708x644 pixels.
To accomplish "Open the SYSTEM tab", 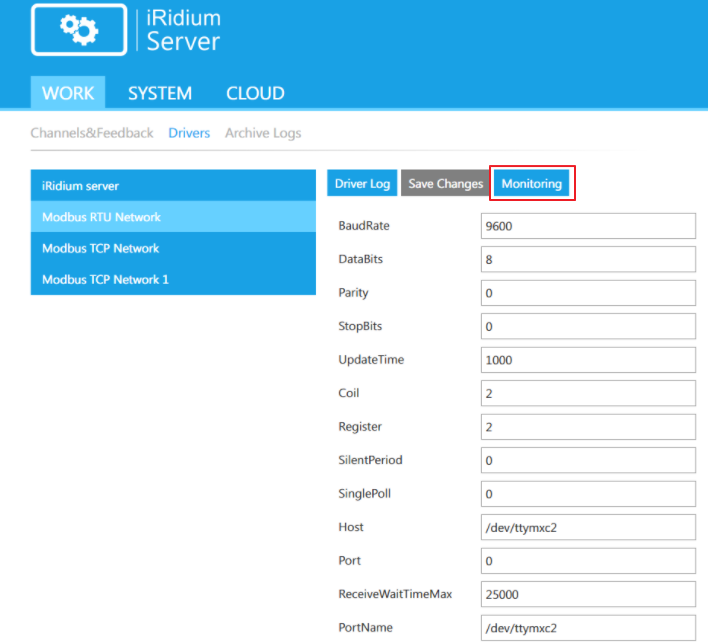I will click(160, 93).
